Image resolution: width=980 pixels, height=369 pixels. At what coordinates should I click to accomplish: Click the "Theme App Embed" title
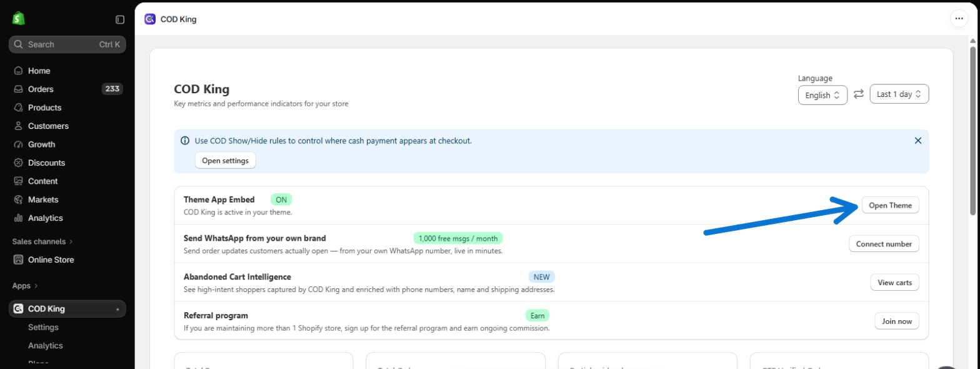coord(219,200)
